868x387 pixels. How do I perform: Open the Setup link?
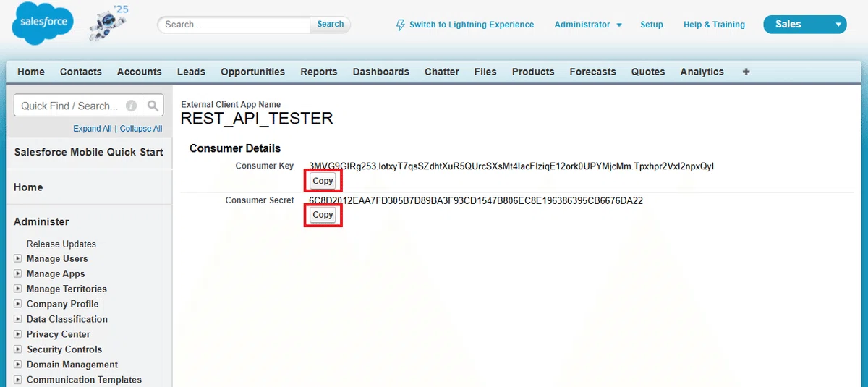pyautogui.click(x=652, y=25)
